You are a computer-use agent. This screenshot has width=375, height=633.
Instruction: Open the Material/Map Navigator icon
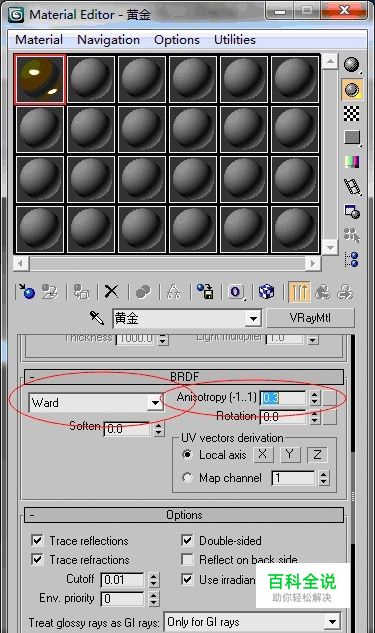(352, 259)
